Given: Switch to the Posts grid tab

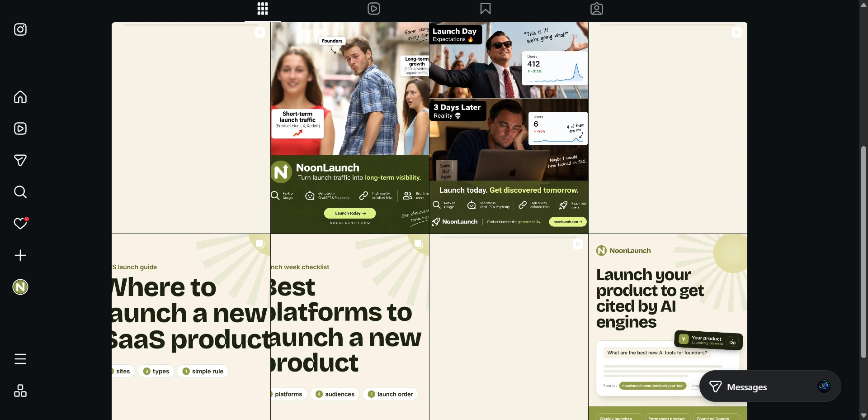Looking at the screenshot, I should [263, 9].
